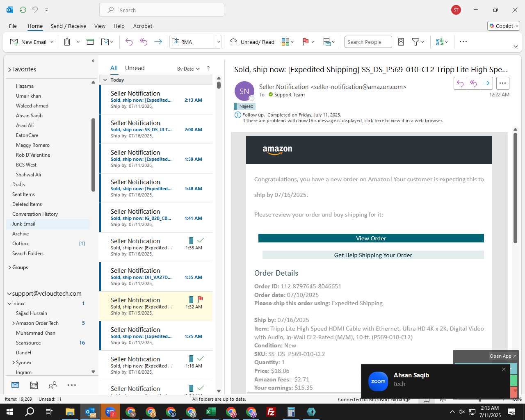Screen dimensions: 525x420
Task: Close the Zoom notification from Ahsan Saqib
Action: [504, 369]
